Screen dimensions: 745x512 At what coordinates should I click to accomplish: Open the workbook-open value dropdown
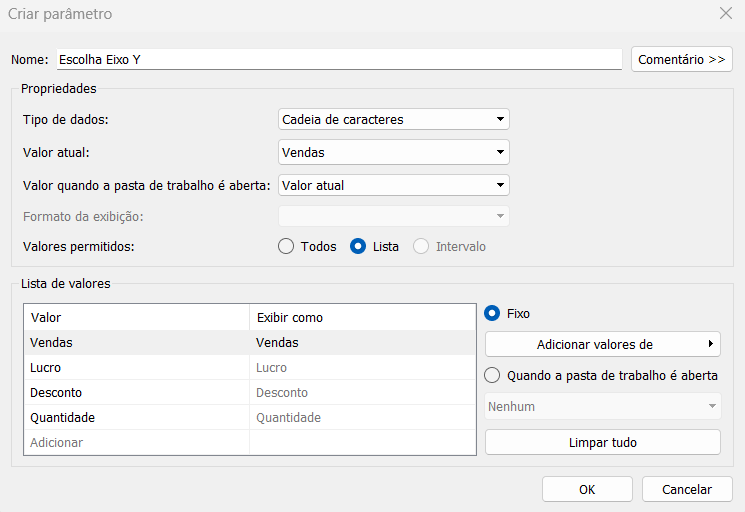click(393, 185)
